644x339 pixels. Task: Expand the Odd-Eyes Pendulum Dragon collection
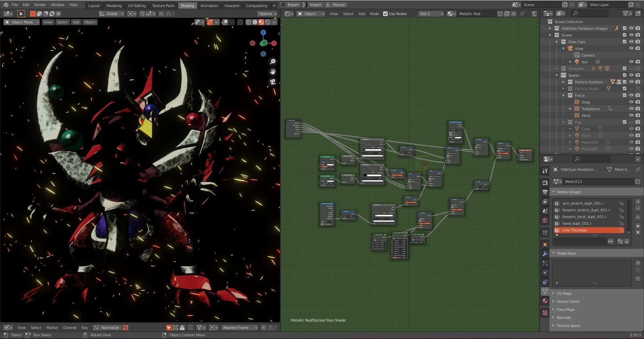550,29
